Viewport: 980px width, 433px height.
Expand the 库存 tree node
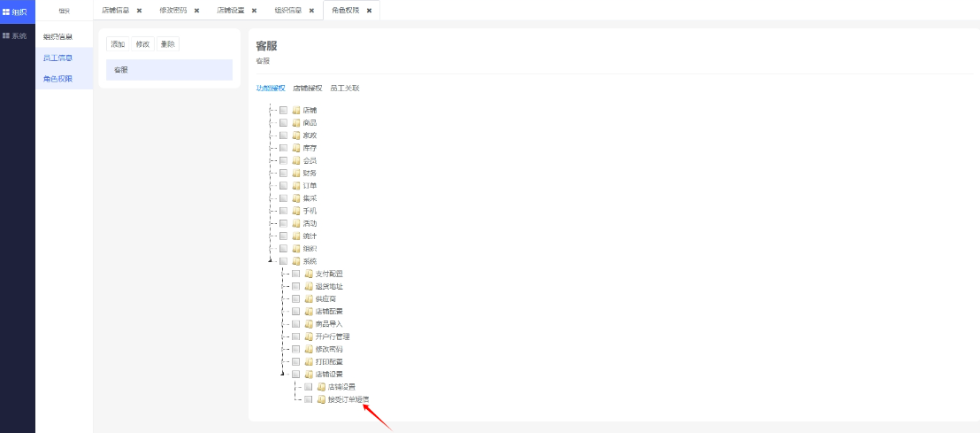(x=271, y=148)
